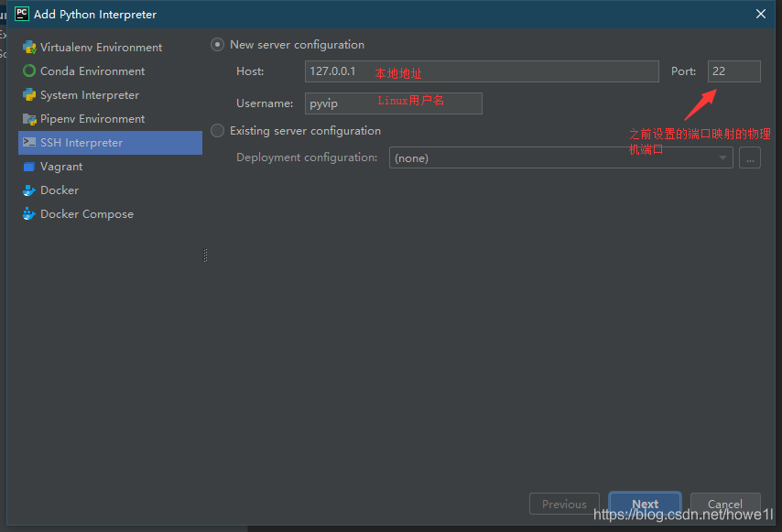Click the PyCharm logo in title bar
The image size is (782, 532).
click(22, 14)
